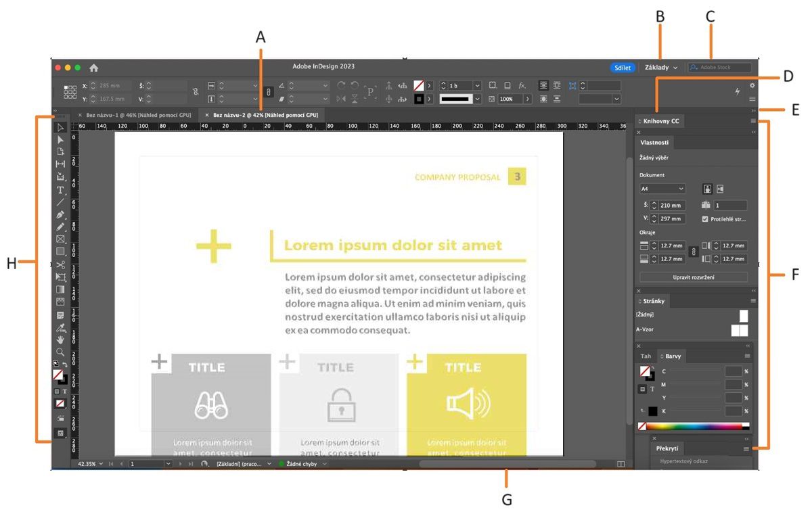Open the Žádné chyby preflight dropdown
The image size is (812, 514).
coord(325,465)
